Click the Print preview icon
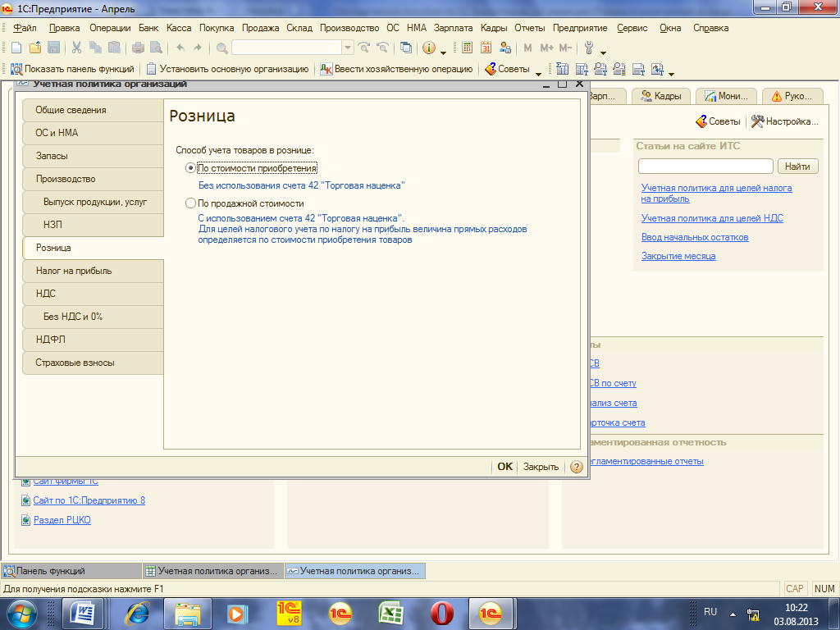The height and width of the screenshot is (630, 840). point(156,48)
